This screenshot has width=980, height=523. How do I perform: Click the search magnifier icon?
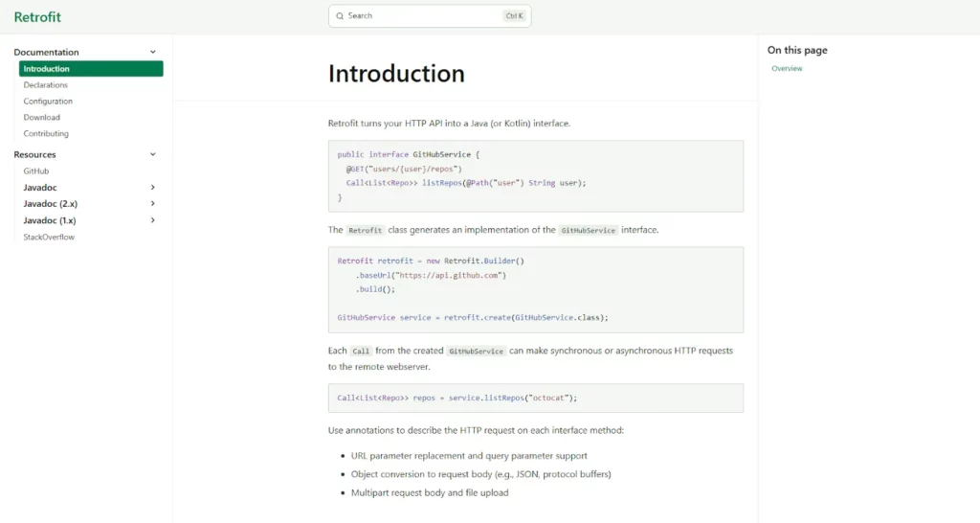[x=340, y=16]
